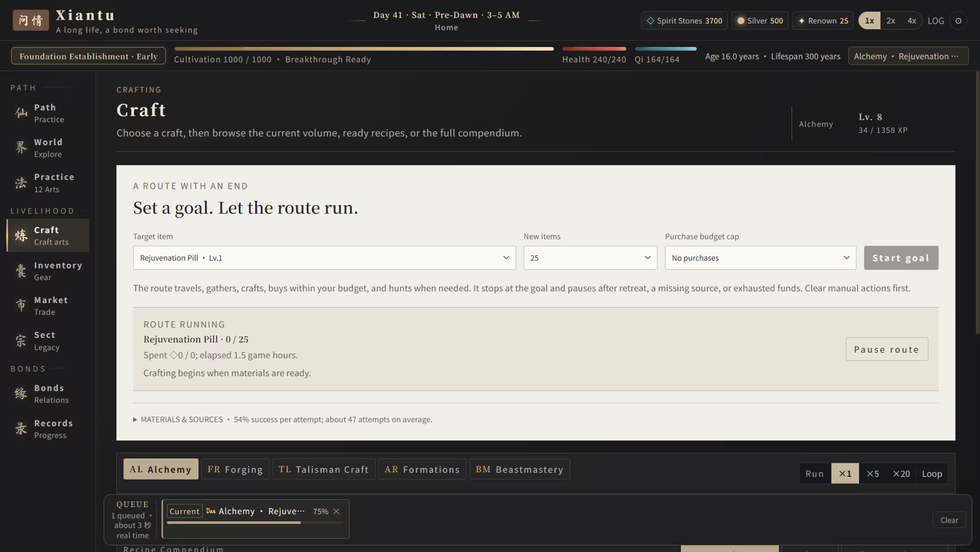Open the Path Practice sidebar icon
980x552 pixels.
coord(21,113)
